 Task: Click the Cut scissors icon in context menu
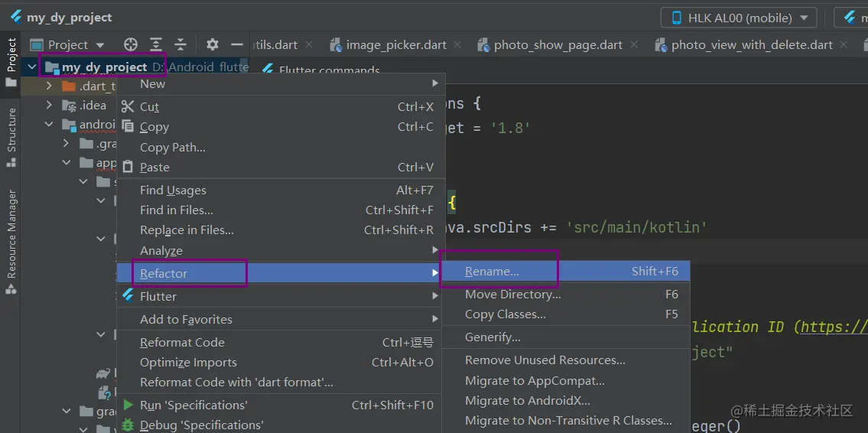pos(128,106)
